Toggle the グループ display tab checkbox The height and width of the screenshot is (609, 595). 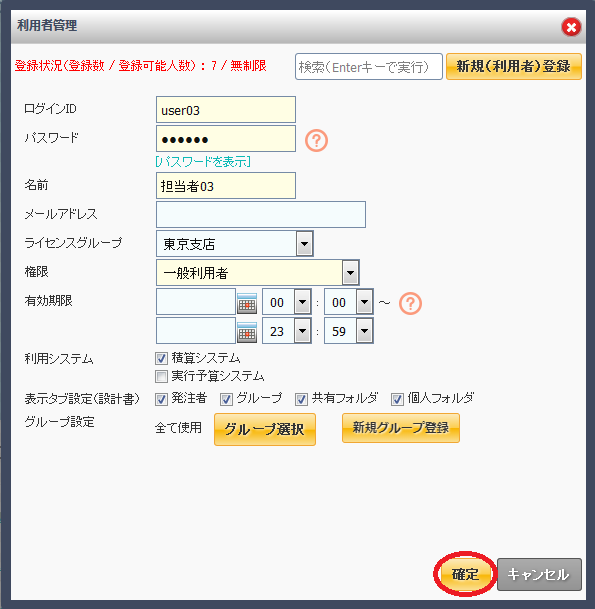[x=226, y=399]
